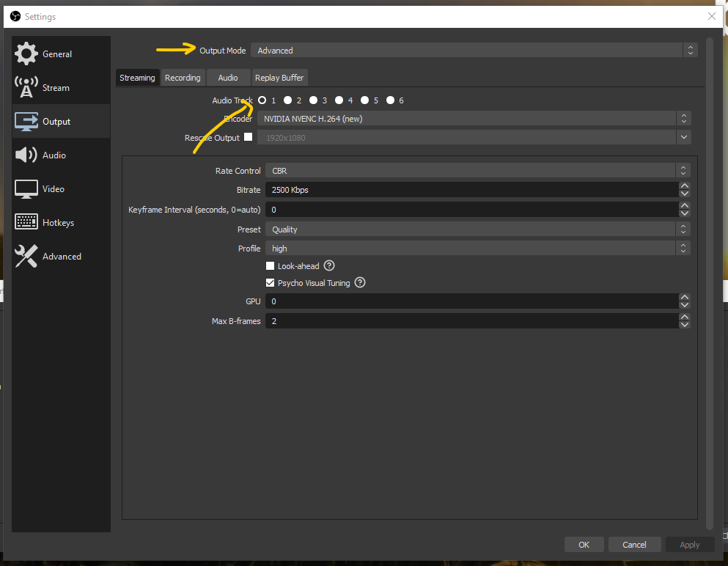Click the OBS logo in title bar
The width and height of the screenshot is (728, 566).
pos(15,16)
